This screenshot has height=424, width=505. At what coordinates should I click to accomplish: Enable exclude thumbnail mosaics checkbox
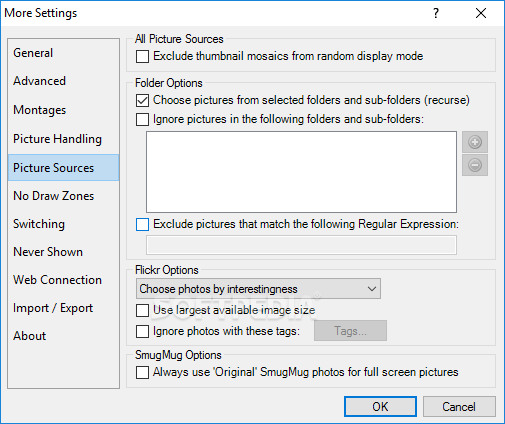142,56
